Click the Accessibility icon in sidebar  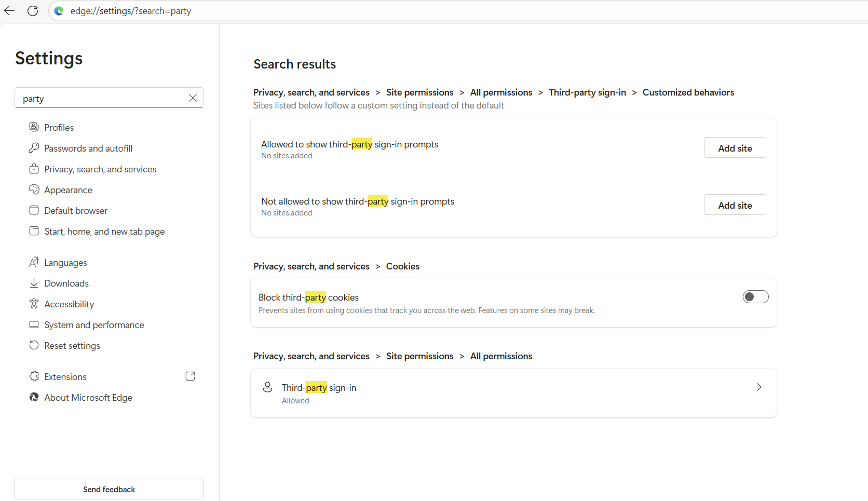[34, 304]
